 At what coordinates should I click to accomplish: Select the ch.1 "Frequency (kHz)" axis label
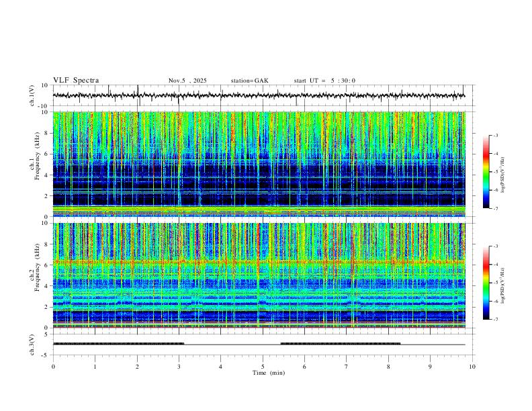tap(37, 156)
